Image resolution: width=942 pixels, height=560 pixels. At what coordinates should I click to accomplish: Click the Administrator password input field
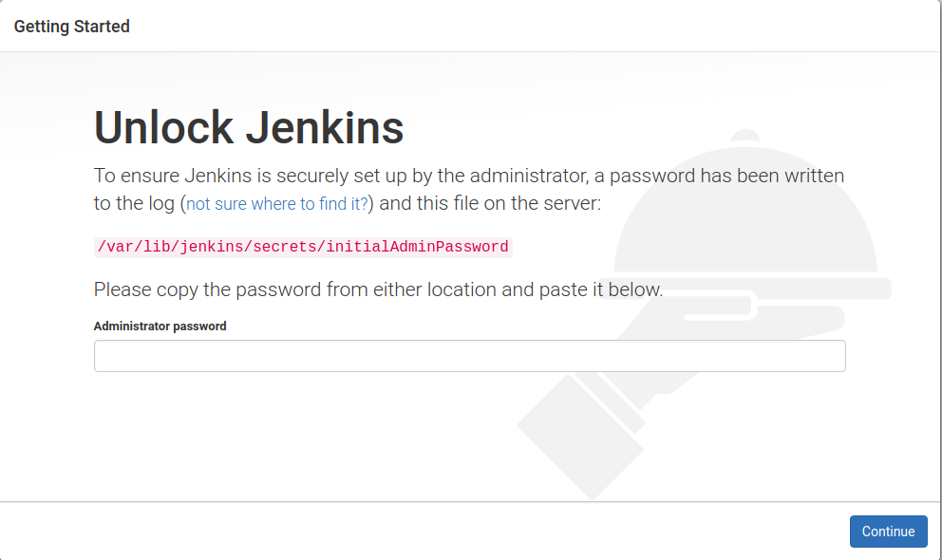469,356
